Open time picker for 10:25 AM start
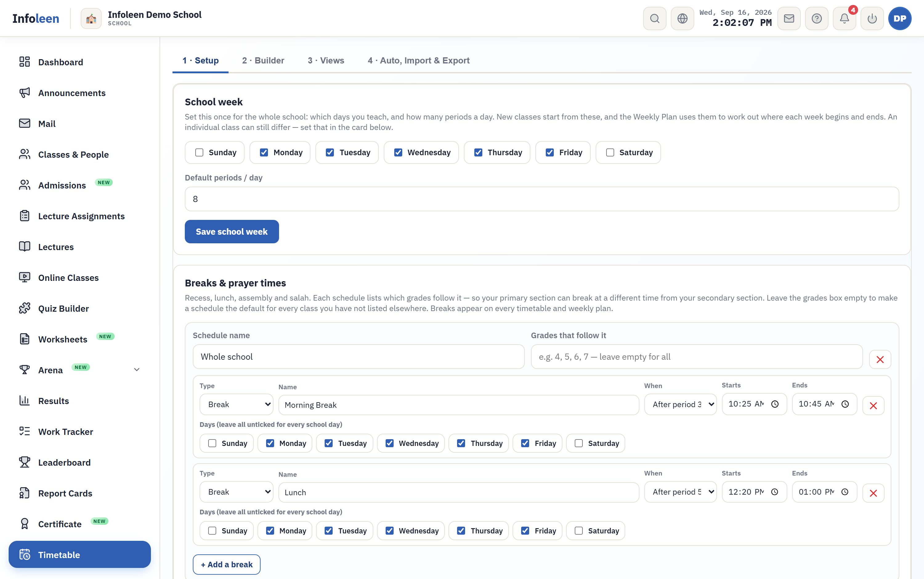The height and width of the screenshot is (579, 924). 775,404
